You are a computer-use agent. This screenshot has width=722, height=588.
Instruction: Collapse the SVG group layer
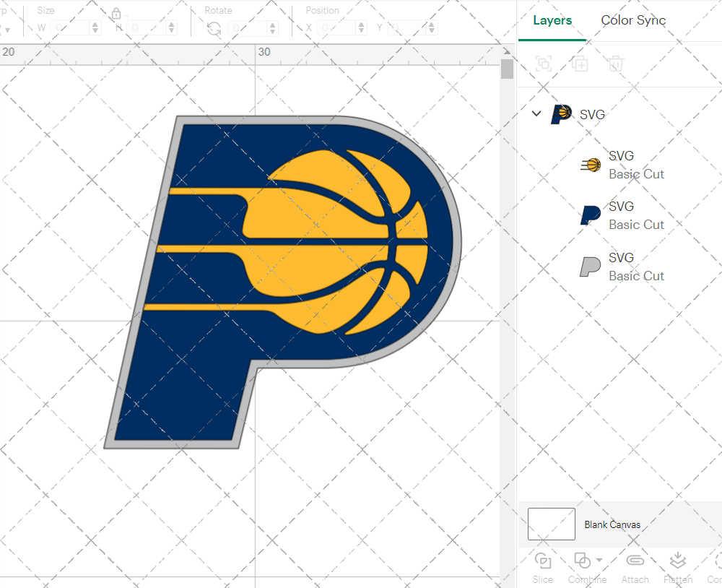[536, 113]
